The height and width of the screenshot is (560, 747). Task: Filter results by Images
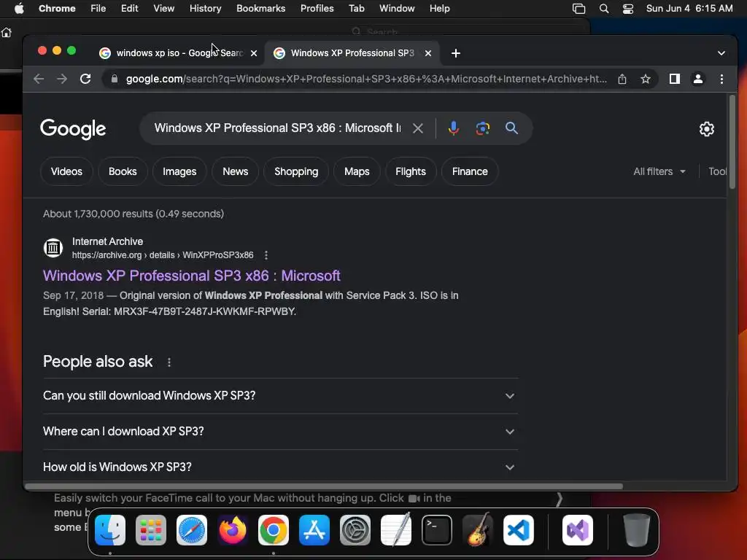point(179,171)
